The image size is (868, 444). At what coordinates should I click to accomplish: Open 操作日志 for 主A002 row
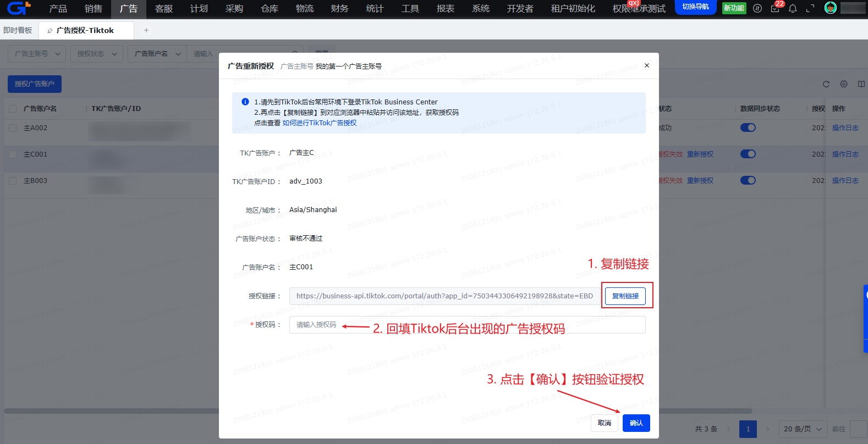(845, 128)
